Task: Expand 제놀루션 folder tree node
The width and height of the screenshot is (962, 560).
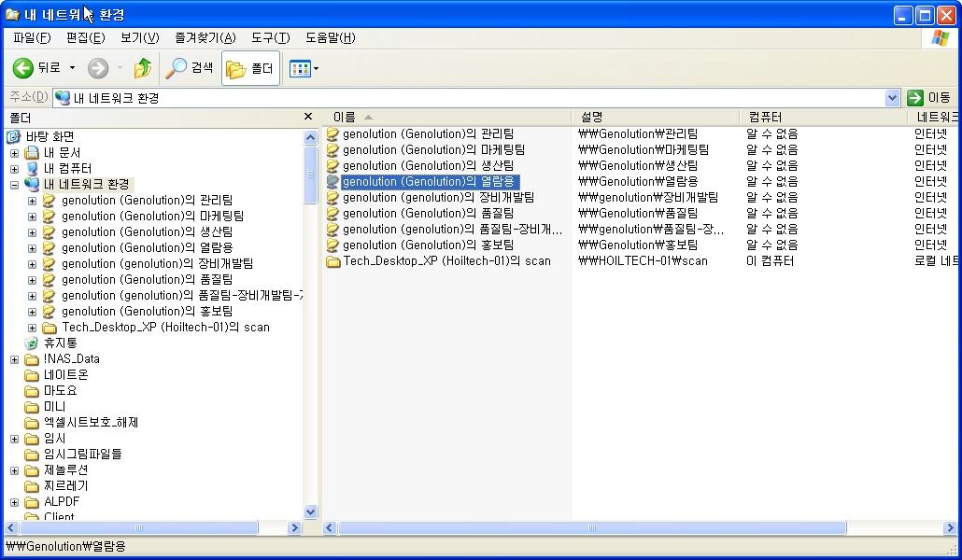Action: tap(15, 470)
